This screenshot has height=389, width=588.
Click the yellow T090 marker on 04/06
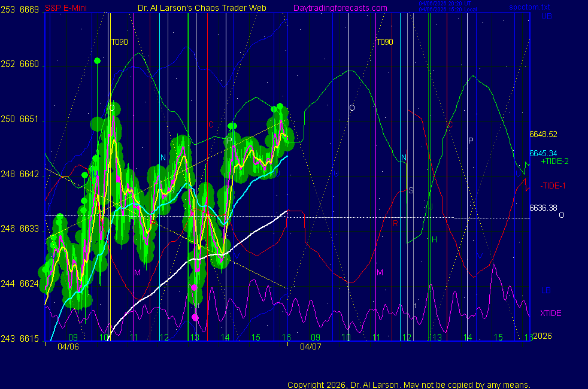(119, 42)
